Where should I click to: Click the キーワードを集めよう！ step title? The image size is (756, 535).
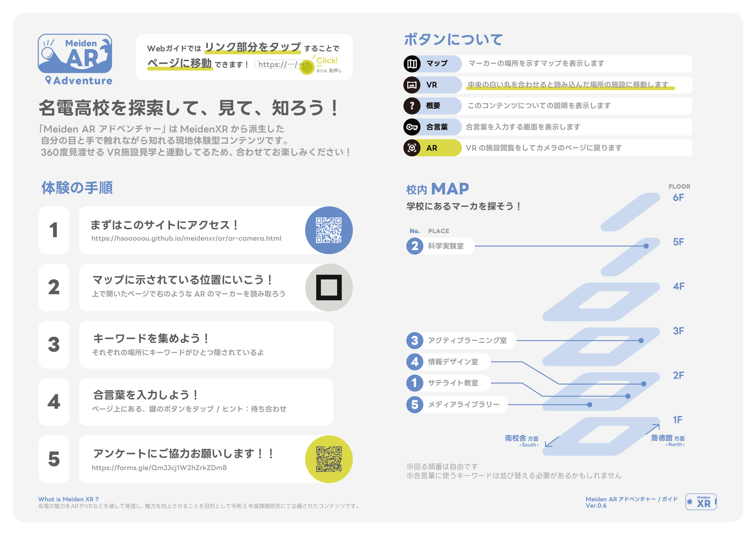click(x=151, y=339)
